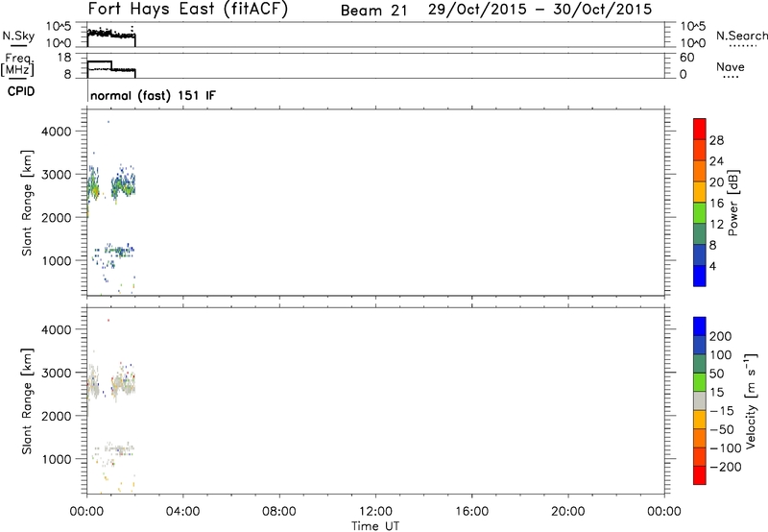The image size is (768, 532).
Task: Click the 'N.Sky' axis label
Action: pyautogui.click(x=18, y=36)
